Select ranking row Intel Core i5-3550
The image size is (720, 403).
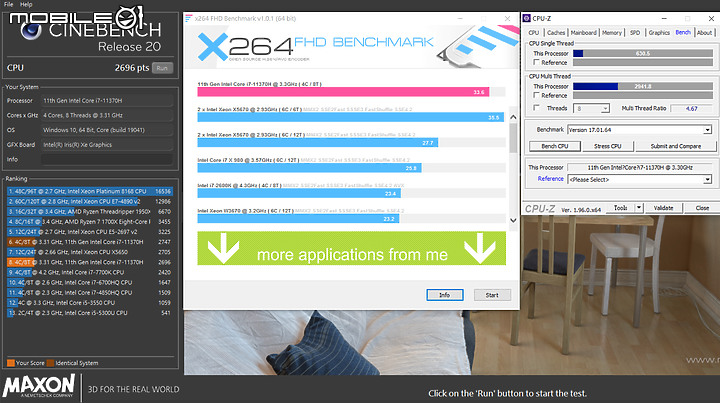pyautogui.click(x=90, y=302)
